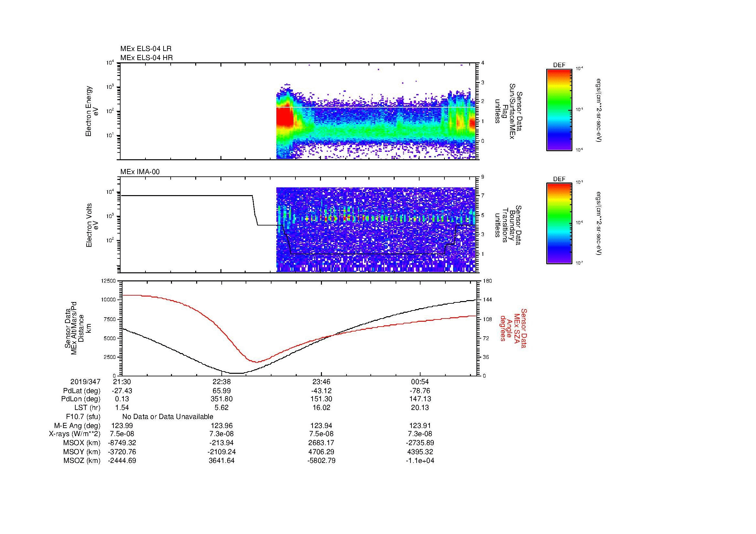Click 'No Data or Data Unavailable' text
The height and width of the screenshot is (534, 756).
click(168, 417)
